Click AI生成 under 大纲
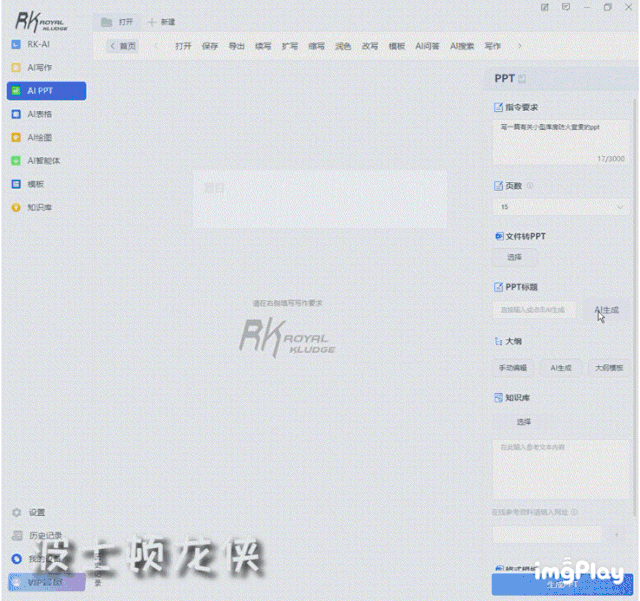Screen dimensions: 640x601 click(x=561, y=368)
